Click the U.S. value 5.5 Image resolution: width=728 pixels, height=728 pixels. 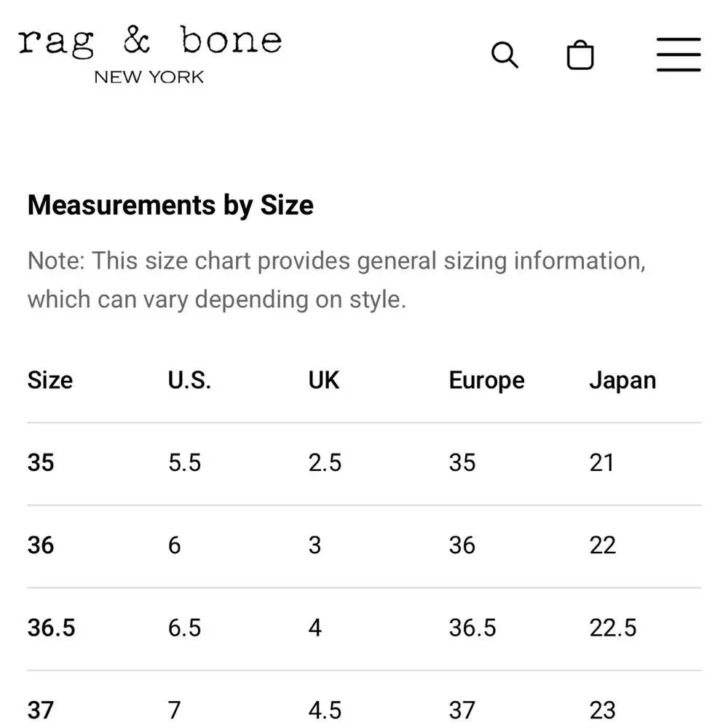click(x=184, y=462)
